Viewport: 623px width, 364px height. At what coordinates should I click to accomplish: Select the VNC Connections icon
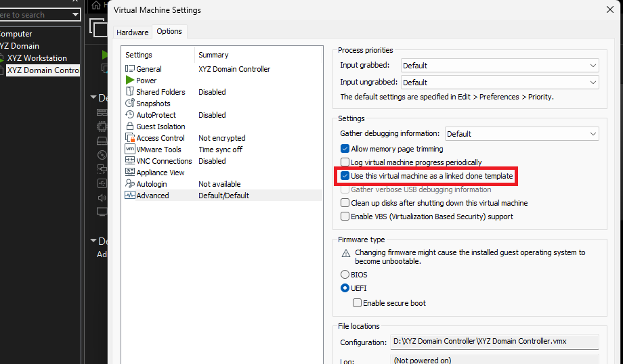click(130, 161)
